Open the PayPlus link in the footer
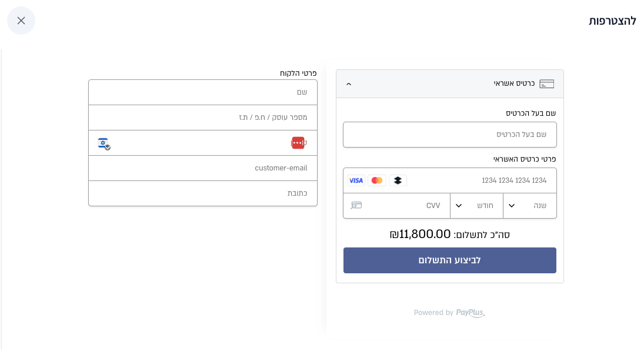 click(471, 313)
